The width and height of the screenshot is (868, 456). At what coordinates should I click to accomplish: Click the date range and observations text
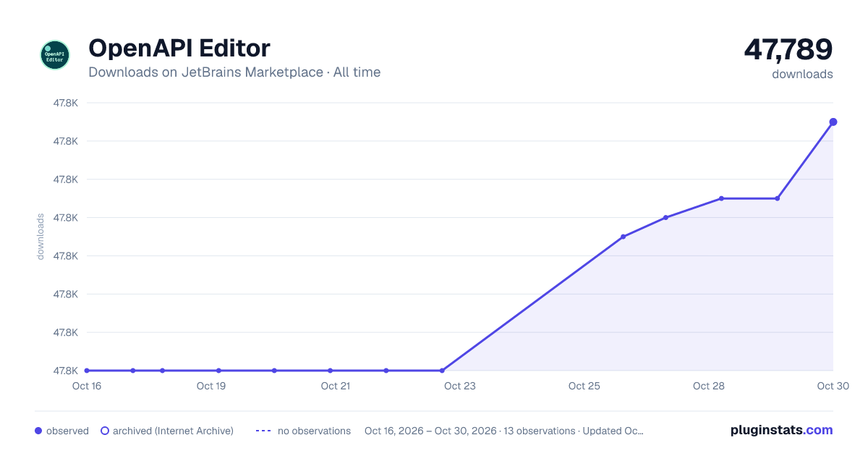pyautogui.click(x=504, y=431)
